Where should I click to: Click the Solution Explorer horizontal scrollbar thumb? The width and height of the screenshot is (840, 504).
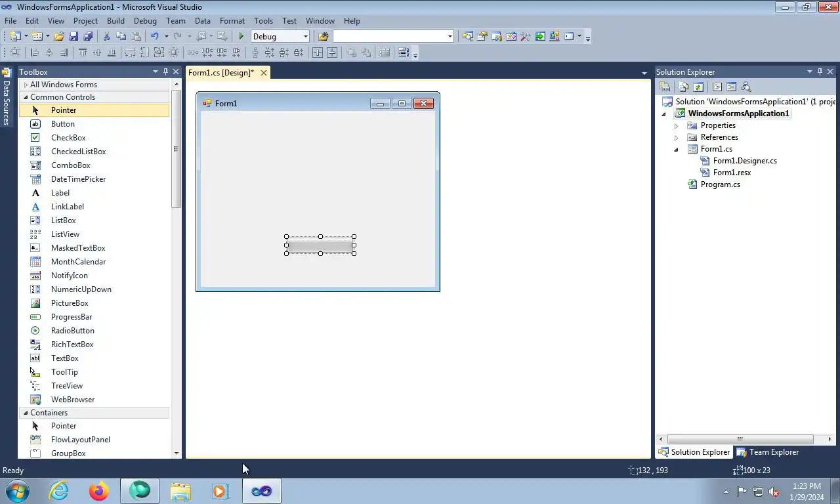[x=740, y=439]
